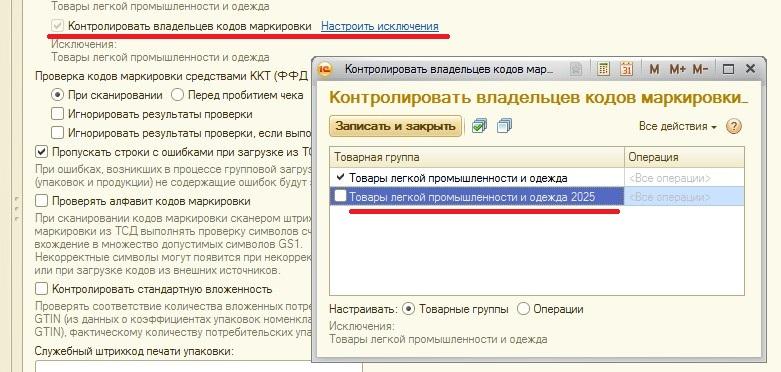
Task: Click the M- memory subtract button
Action: point(700,70)
